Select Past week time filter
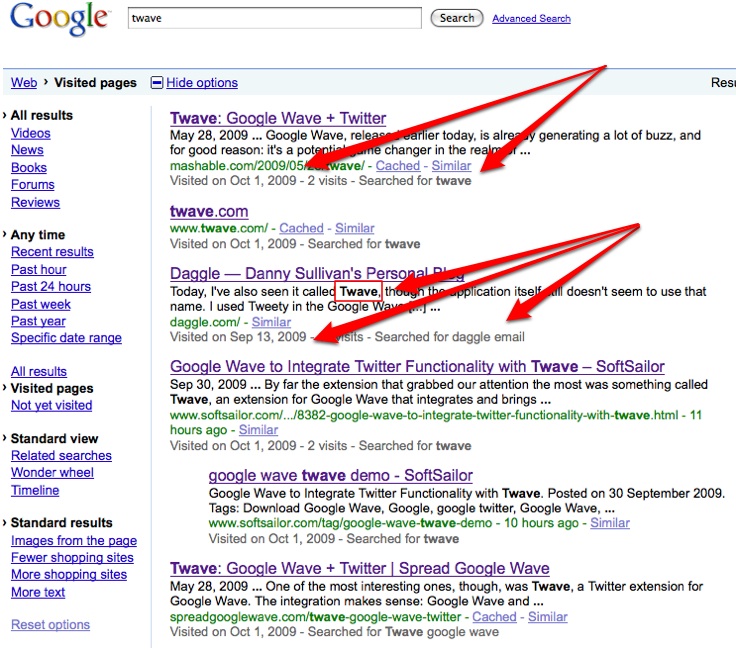The width and height of the screenshot is (736, 650). [41, 304]
